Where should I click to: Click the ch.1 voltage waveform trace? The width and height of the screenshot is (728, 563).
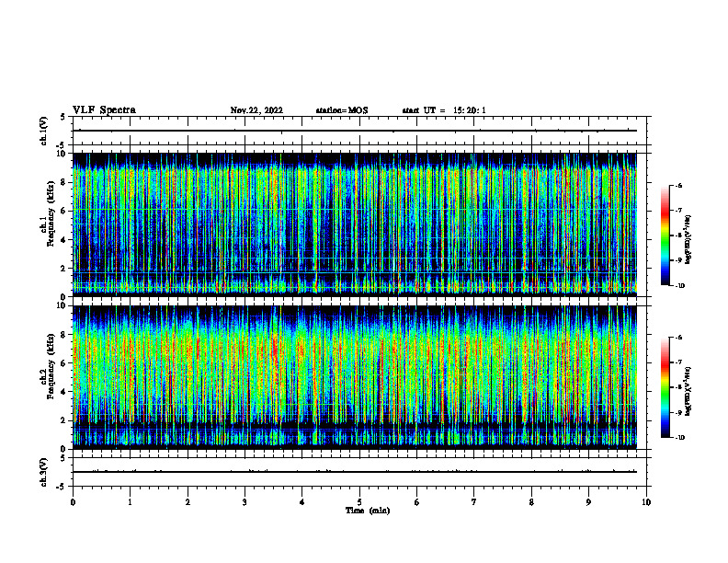[x=355, y=131]
